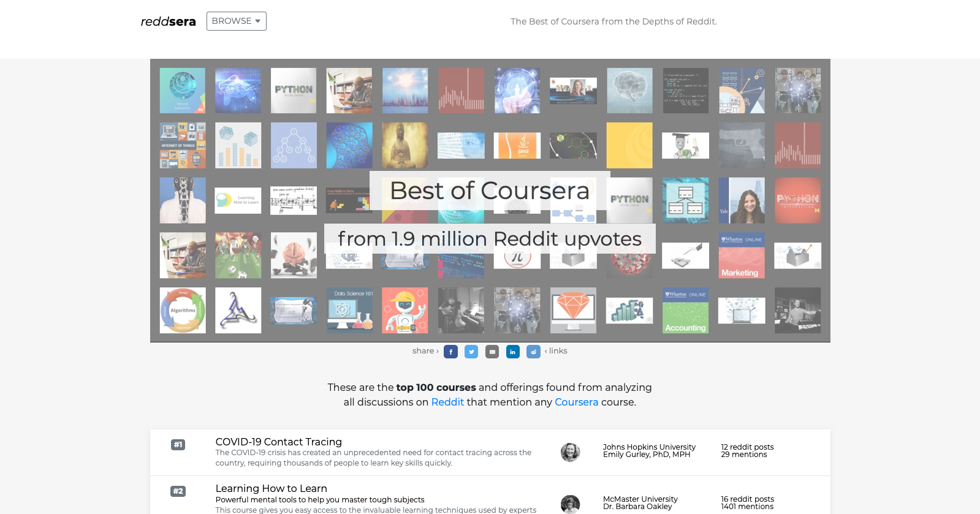
Task: Open the brain lifting weights thumbnail
Action: click(294, 255)
